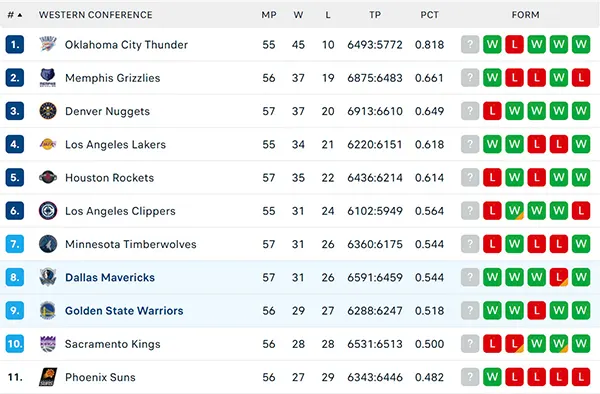
Task: Sort standings by W column header
Action: tap(298, 15)
